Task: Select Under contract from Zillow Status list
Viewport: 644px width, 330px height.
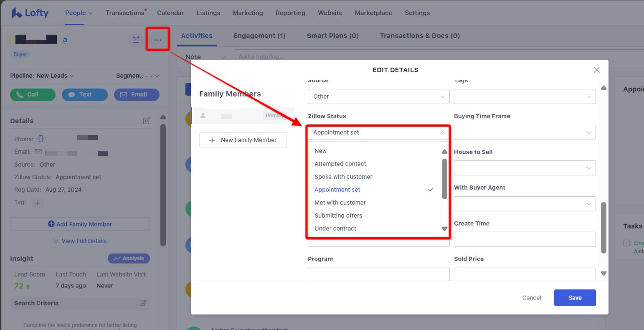Action: pyautogui.click(x=335, y=228)
